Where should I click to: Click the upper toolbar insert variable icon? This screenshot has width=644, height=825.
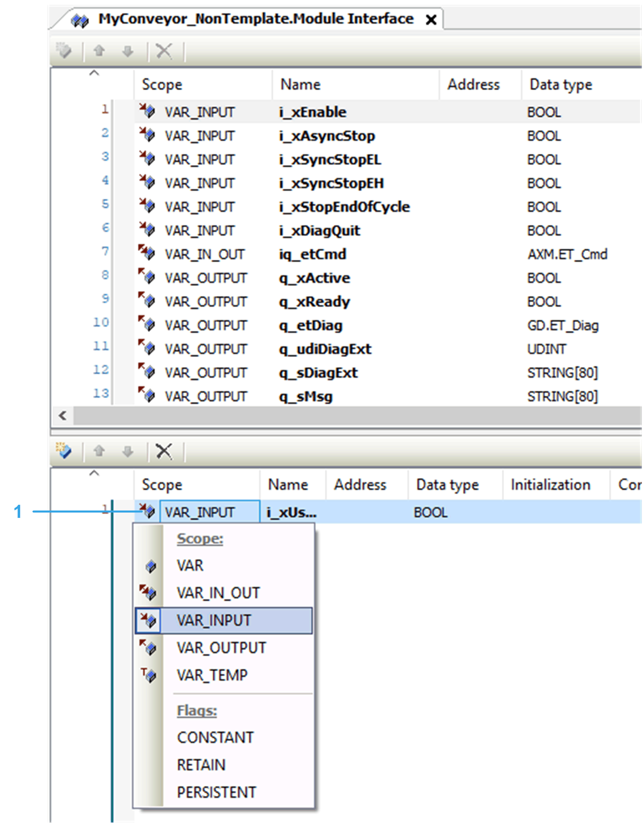click(63, 50)
